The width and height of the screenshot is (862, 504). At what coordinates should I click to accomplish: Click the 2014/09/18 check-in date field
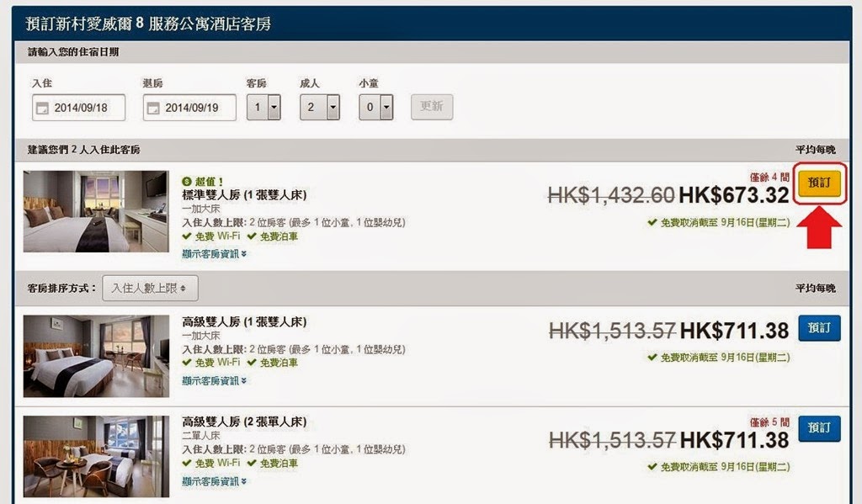(78, 108)
